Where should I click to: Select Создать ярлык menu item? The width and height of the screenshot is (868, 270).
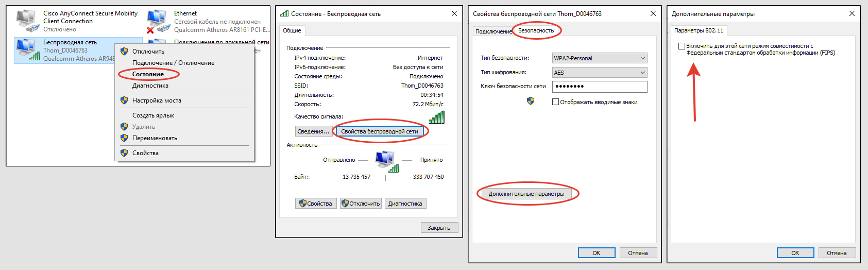tap(153, 115)
